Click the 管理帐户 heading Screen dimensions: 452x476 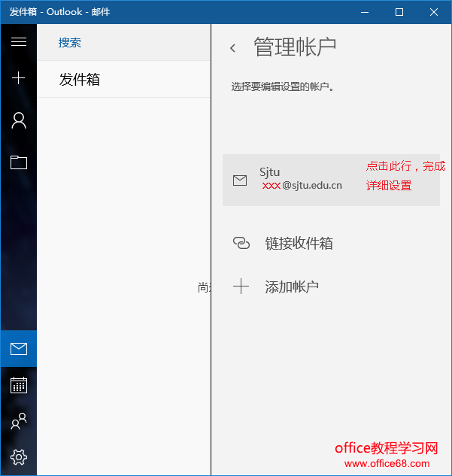pyautogui.click(x=295, y=47)
